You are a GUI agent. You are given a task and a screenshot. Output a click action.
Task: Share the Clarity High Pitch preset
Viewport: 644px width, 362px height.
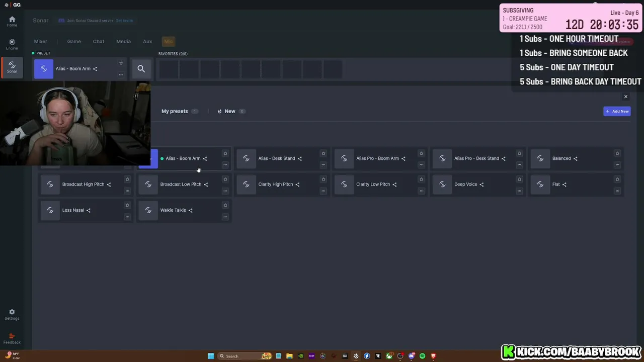click(297, 185)
